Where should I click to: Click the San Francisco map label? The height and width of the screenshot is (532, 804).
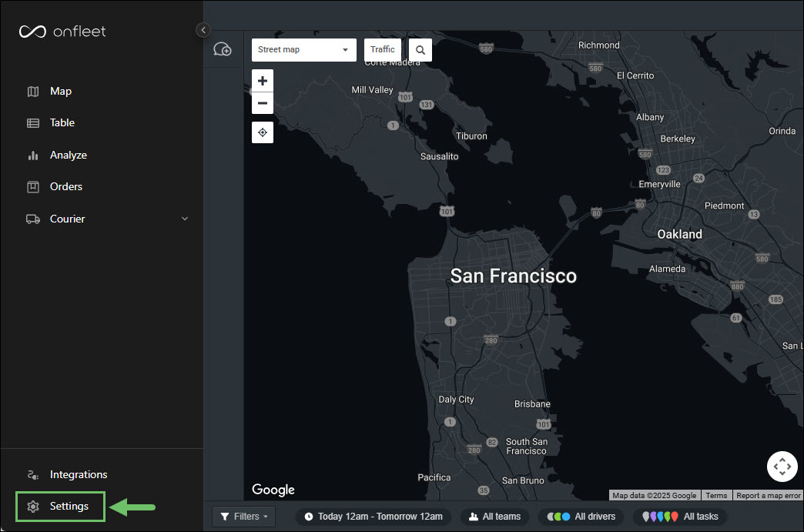pyautogui.click(x=513, y=276)
